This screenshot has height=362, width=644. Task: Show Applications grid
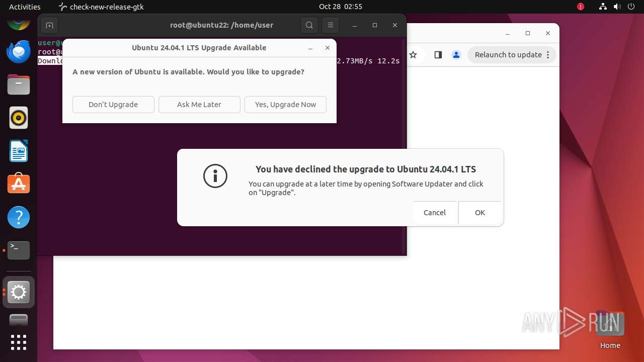[x=19, y=342]
